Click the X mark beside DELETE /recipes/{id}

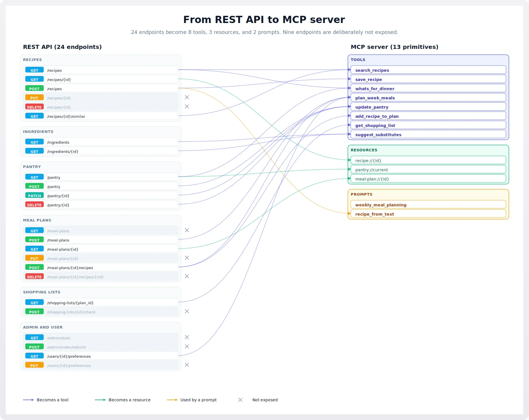[187, 106]
